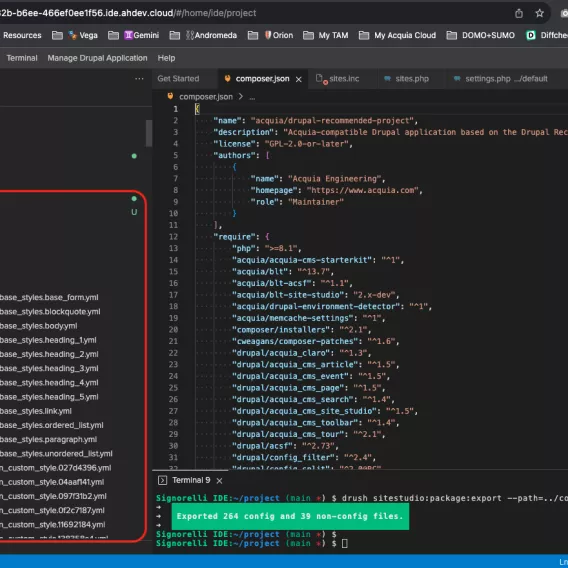
Task: Click the Exported 264 config success message
Action: point(290,517)
